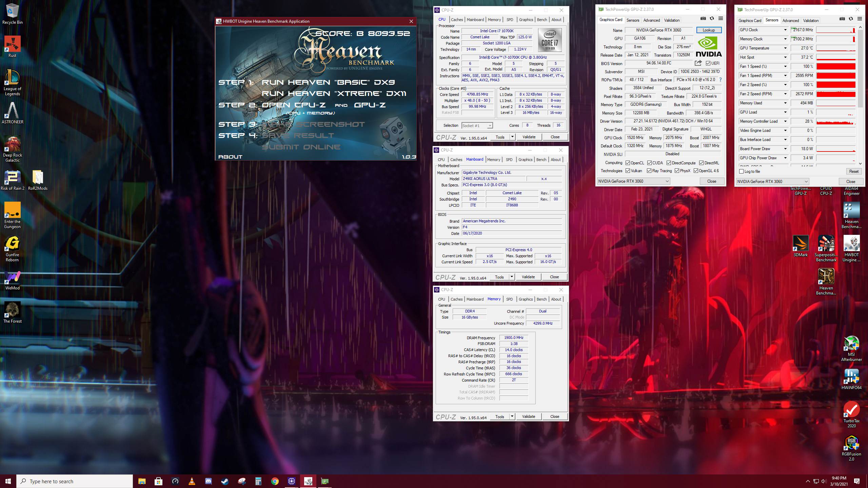Enable Log to file in GPU-Z Sensors
This screenshot has height=488, width=868.
742,171
